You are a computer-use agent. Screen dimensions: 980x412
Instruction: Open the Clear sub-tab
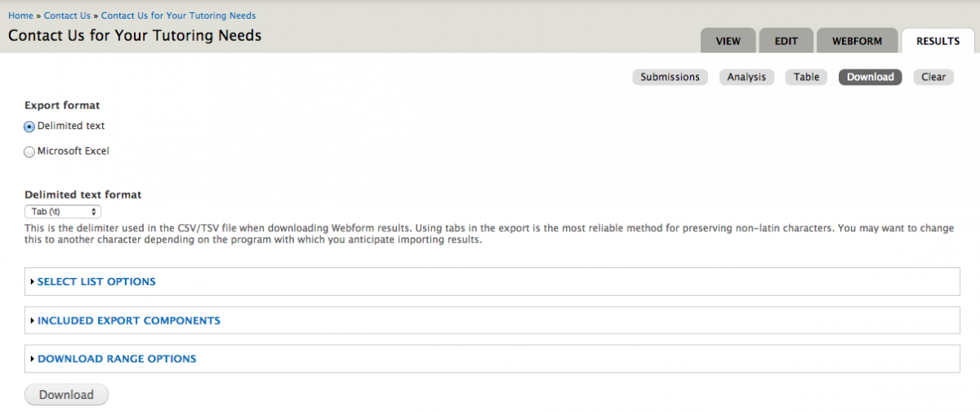[933, 77]
